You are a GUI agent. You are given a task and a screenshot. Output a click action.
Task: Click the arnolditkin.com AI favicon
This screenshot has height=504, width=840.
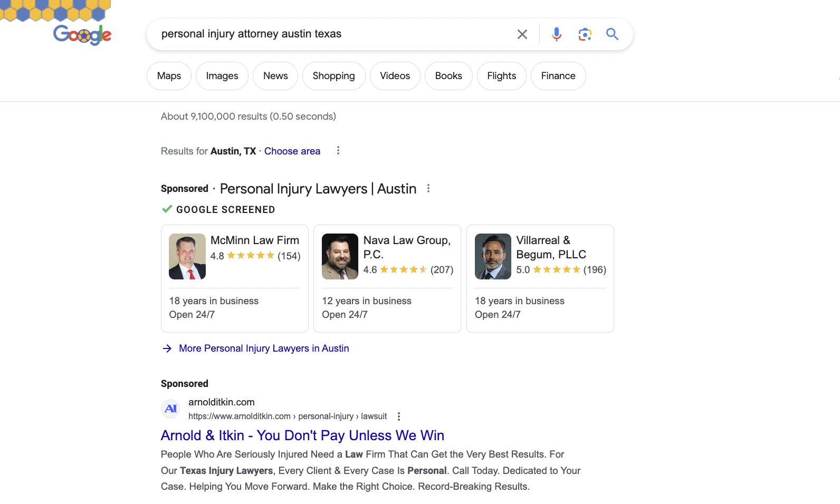pyautogui.click(x=170, y=409)
